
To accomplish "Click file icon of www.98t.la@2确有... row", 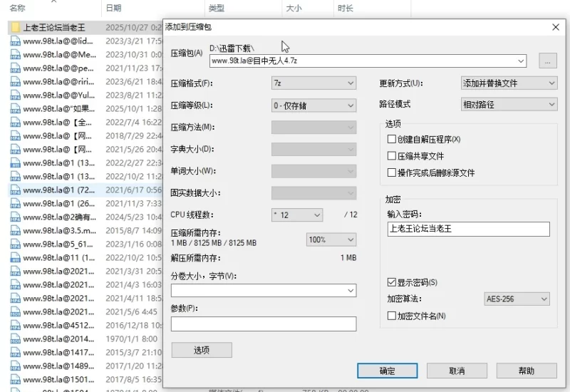I will point(15,217).
